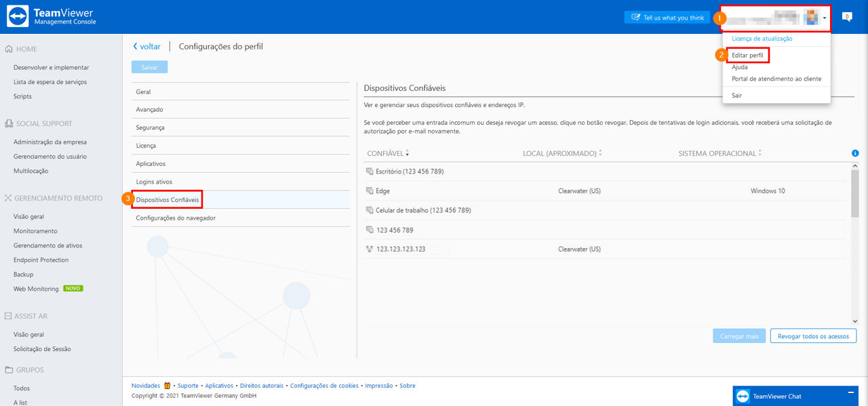The image size is (868, 406).
Task: Sort by the CONFIÁVEL column arrow
Action: tap(408, 154)
